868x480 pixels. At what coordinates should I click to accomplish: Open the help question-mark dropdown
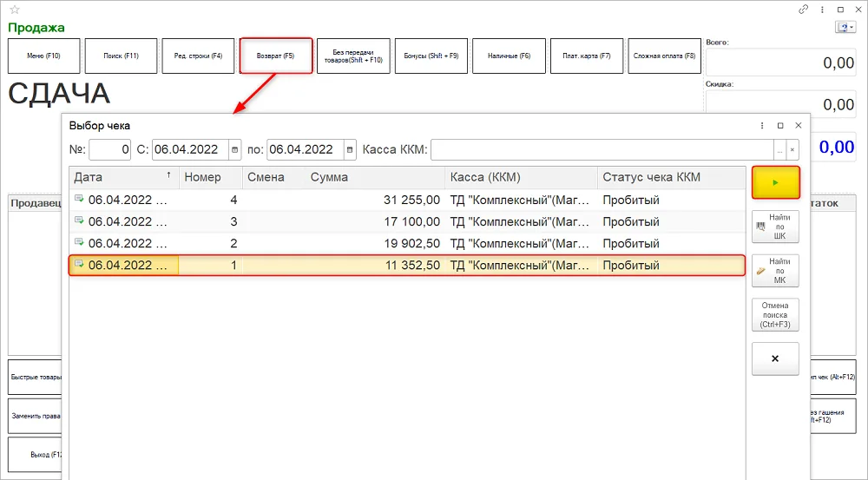[845, 28]
